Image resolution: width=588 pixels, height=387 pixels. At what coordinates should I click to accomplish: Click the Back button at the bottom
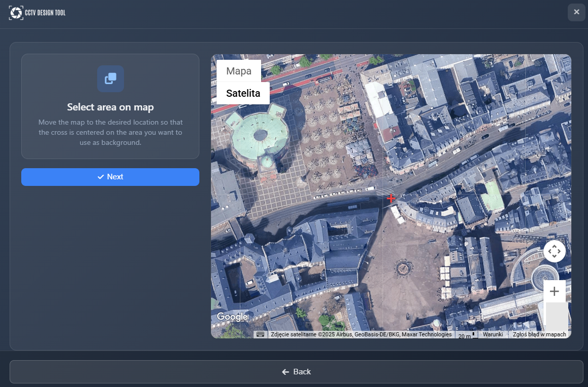pyautogui.click(x=296, y=371)
